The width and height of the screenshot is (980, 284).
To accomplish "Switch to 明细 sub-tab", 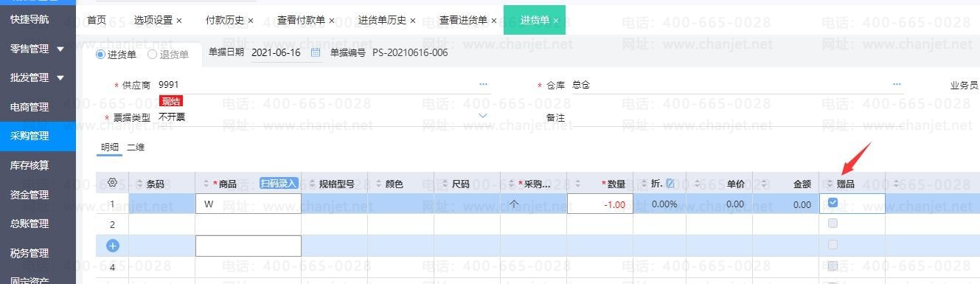I will 110,148.
